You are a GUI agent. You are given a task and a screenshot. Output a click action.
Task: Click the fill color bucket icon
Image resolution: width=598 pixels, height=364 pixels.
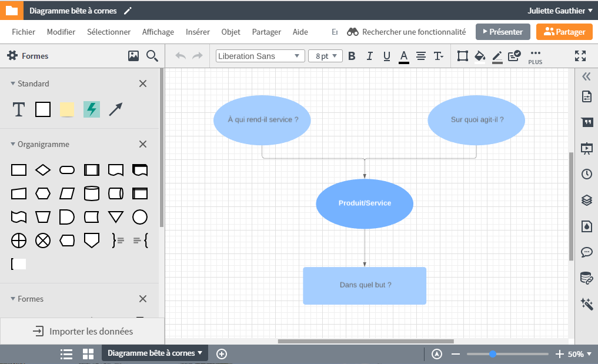(x=480, y=56)
